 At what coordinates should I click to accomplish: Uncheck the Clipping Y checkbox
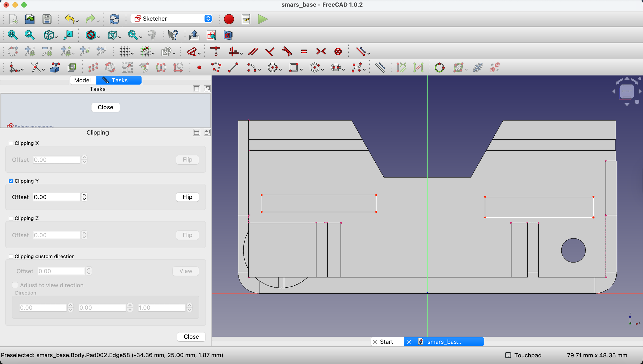pos(11,181)
